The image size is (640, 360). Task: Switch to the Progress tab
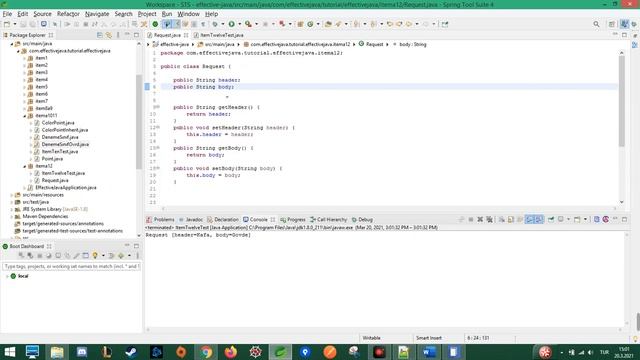click(x=293, y=220)
